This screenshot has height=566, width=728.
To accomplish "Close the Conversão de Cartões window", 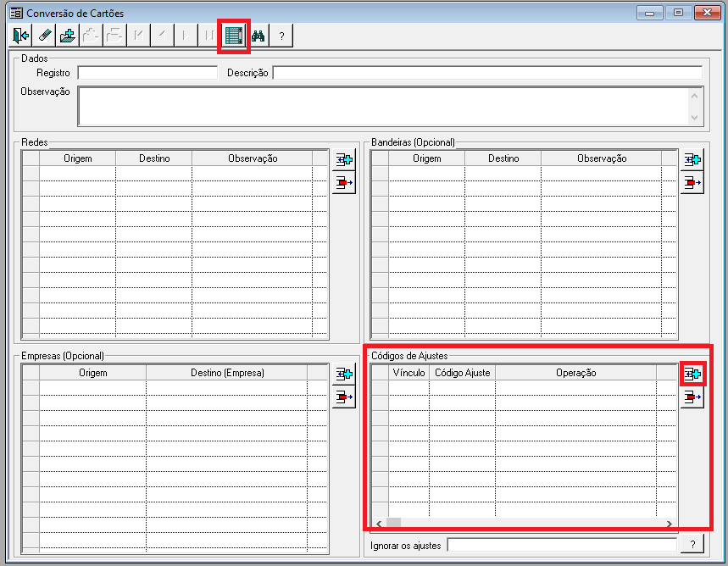I will coord(707,13).
